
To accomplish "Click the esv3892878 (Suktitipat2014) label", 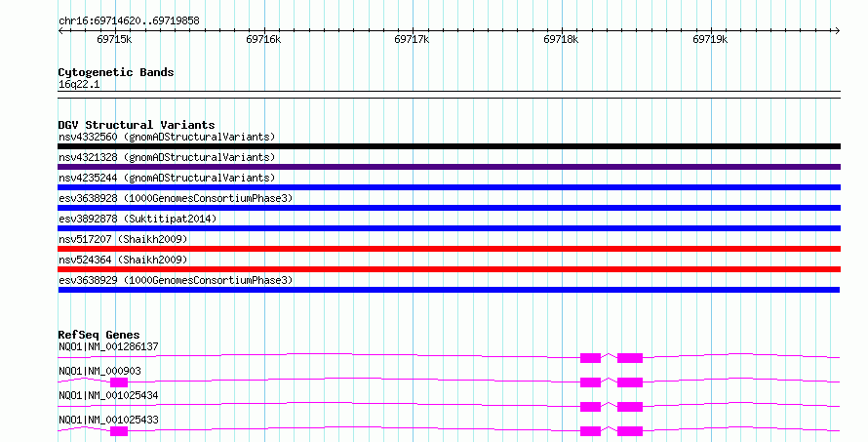I will (138, 219).
